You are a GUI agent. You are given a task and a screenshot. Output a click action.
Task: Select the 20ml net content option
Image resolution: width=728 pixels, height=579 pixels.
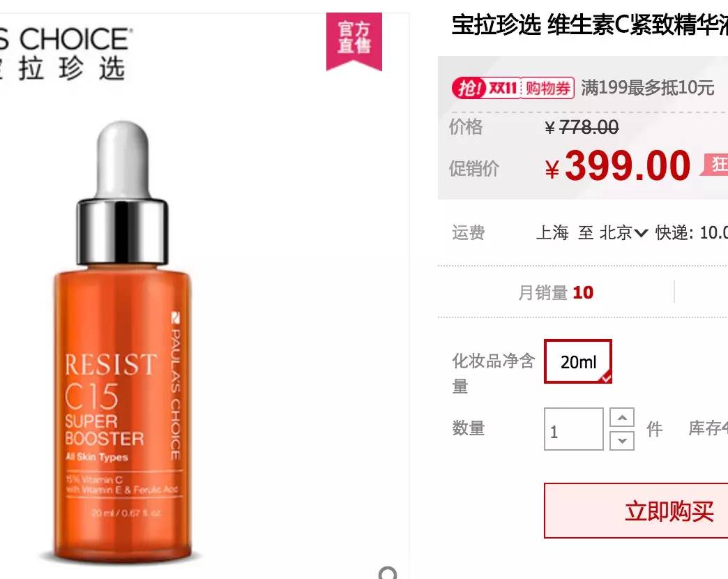[x=578, y=362]
